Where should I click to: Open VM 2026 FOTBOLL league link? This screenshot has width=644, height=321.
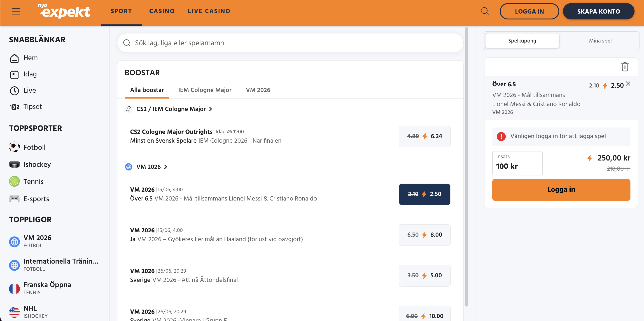(x=37, y=241)
